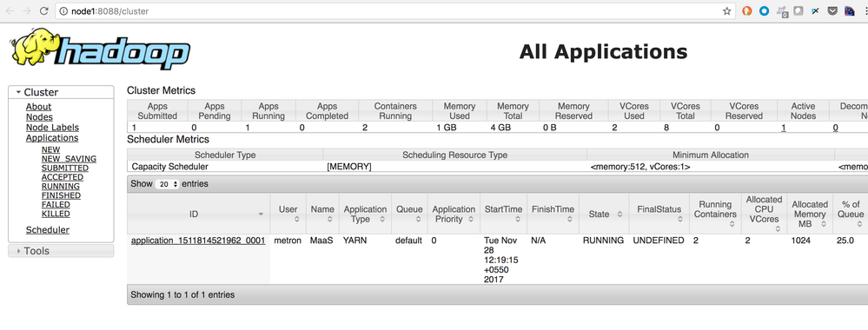The width and height of the screenshot is (868, 330).
Task: Sort table by Running Containers column
Action: tap(715, 214)
